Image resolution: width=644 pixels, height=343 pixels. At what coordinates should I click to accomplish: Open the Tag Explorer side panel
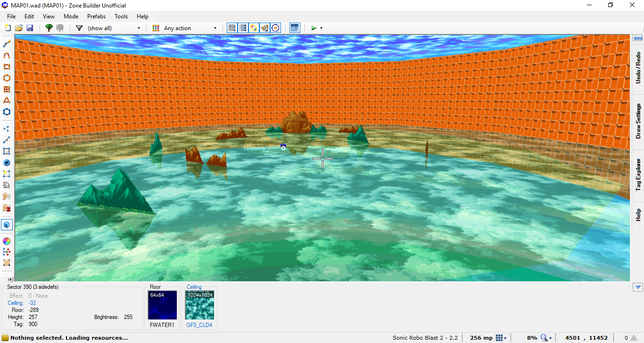[x=638, y=175]
